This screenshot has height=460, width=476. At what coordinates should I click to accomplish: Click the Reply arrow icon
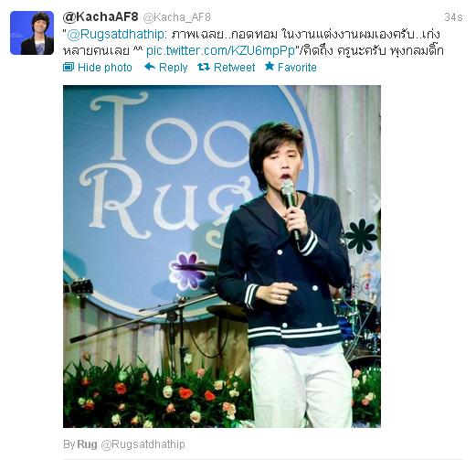point(150,67)
